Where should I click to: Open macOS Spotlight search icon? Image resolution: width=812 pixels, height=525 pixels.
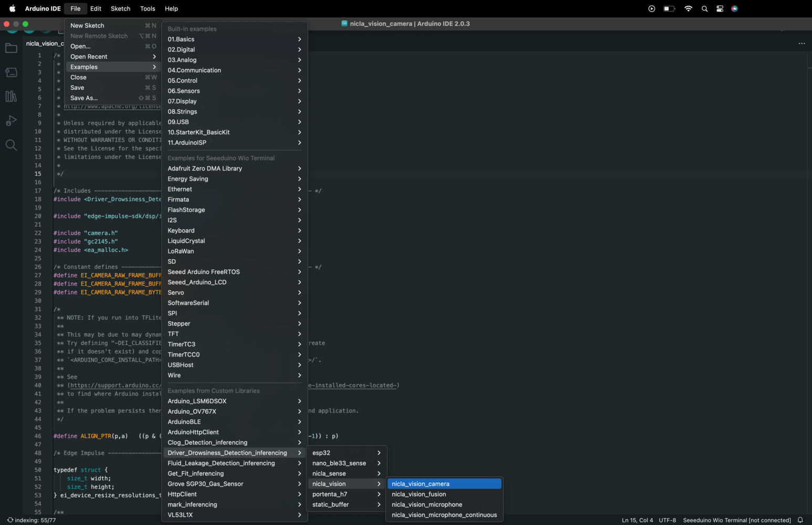[x=704, y=9]
